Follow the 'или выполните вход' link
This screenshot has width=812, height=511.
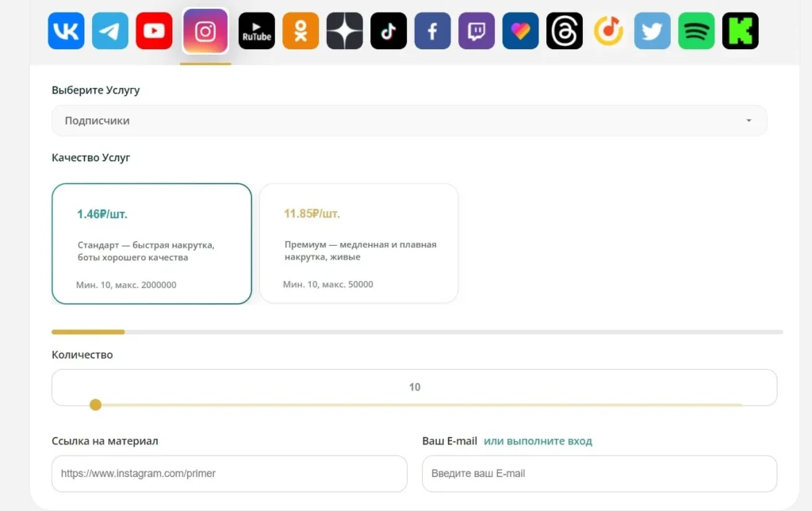538,441
